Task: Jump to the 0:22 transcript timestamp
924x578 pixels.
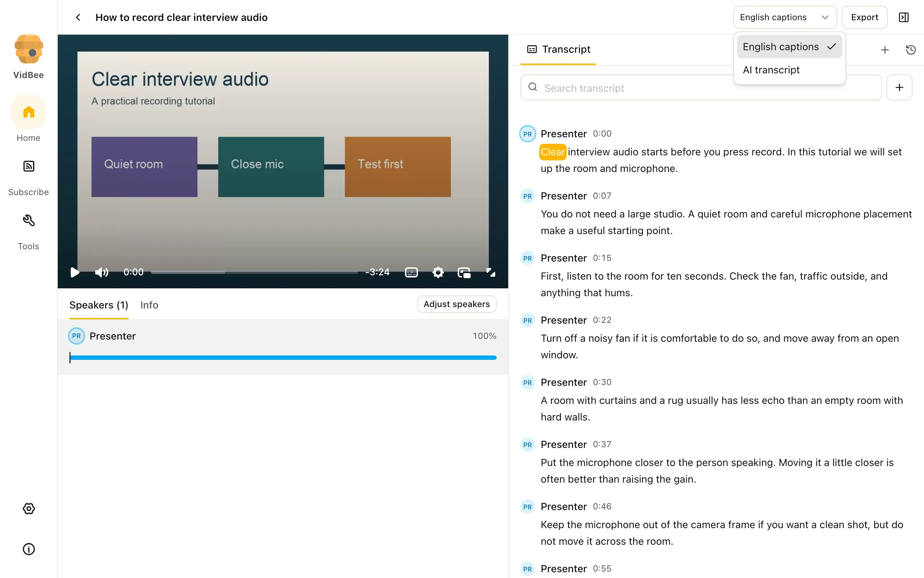Action: 602,320
